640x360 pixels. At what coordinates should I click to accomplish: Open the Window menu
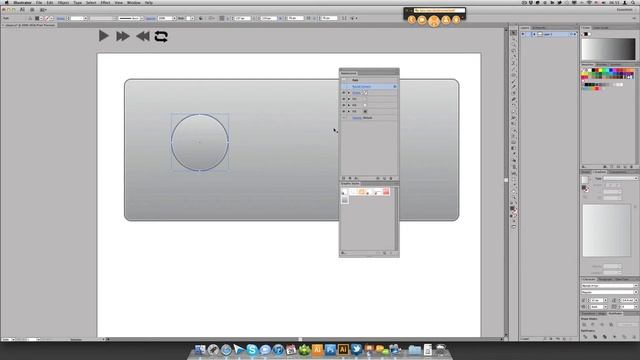coord(133,3)
